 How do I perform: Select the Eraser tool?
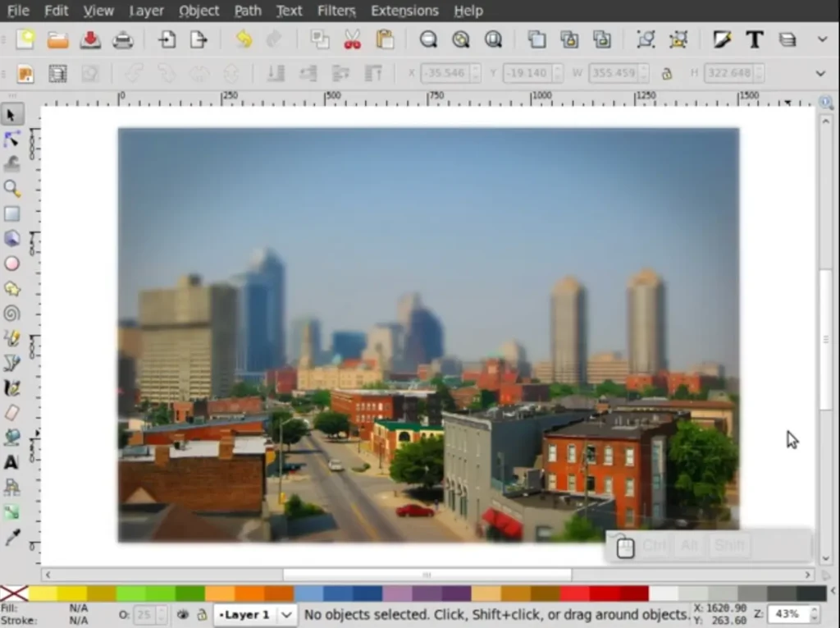11,412
